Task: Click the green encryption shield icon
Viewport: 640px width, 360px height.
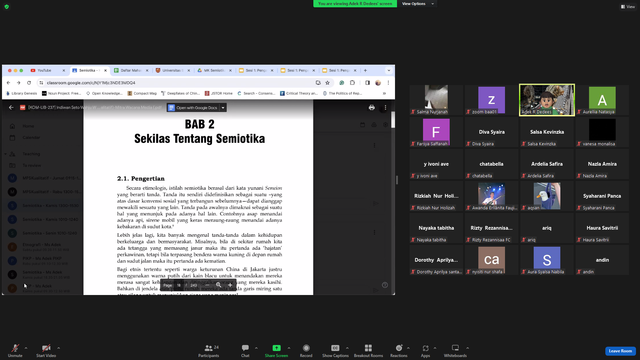Action: coord(7,7)
